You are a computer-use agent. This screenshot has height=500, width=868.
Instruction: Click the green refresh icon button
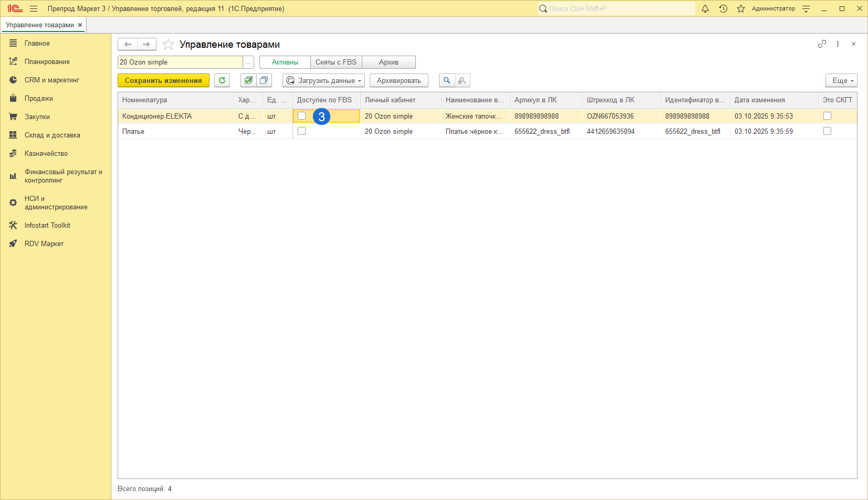(222, 80)
